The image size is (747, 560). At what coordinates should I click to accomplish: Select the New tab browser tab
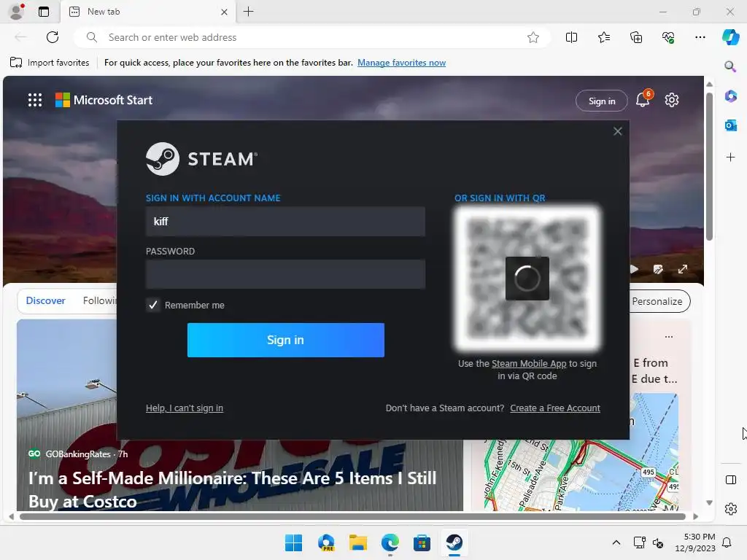point(147,12)
